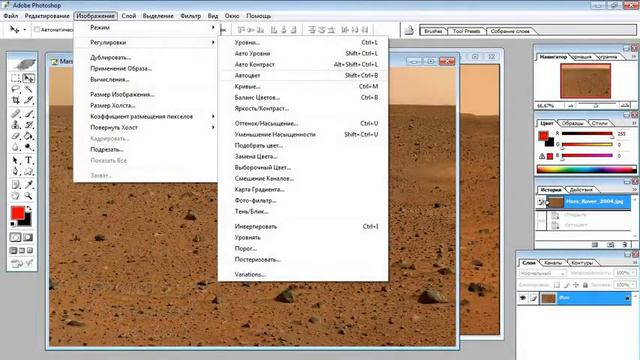Swap foreground and background colors
640x360 pixels.
click(x=29, y=209)
